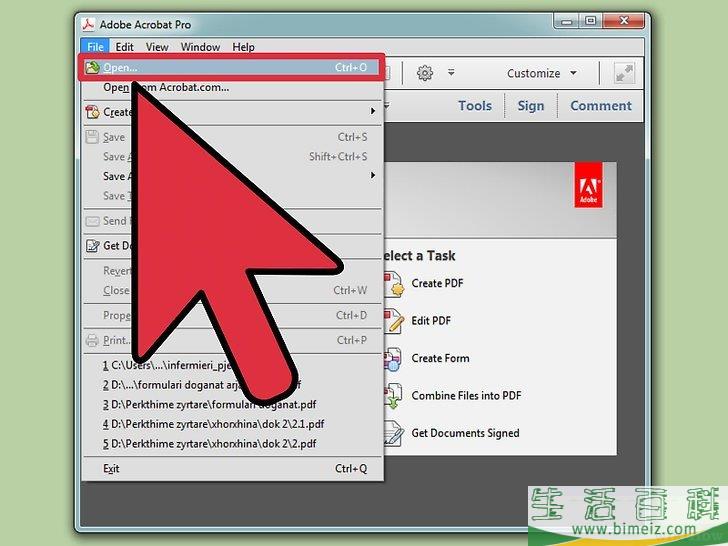
Task: Click the Create Form task icon
Action: [392, 359]
